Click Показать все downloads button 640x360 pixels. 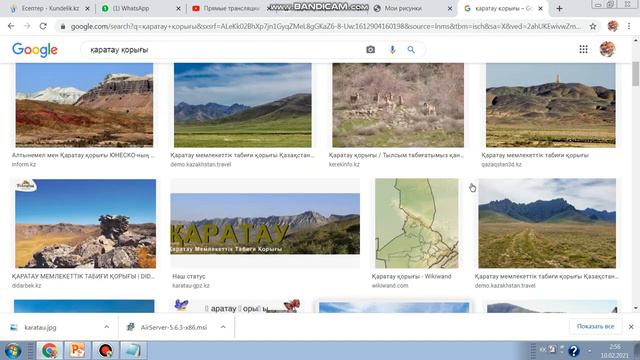pos(595,327)
